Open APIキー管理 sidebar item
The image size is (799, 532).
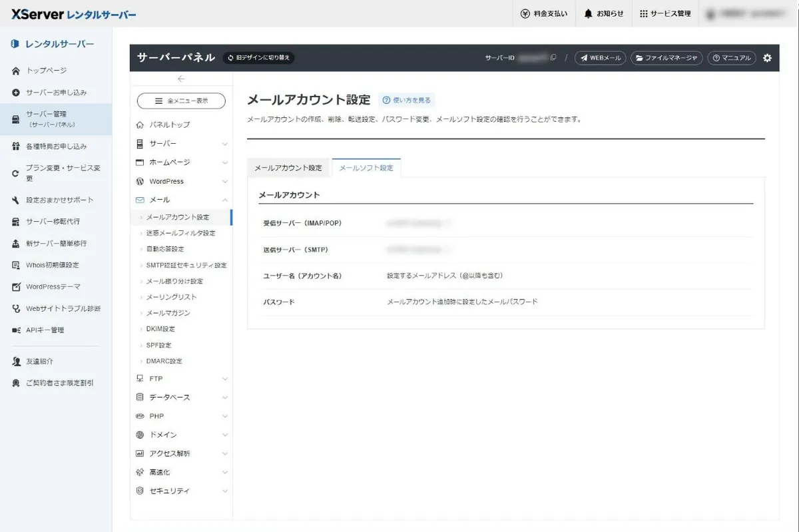(45, 330)
